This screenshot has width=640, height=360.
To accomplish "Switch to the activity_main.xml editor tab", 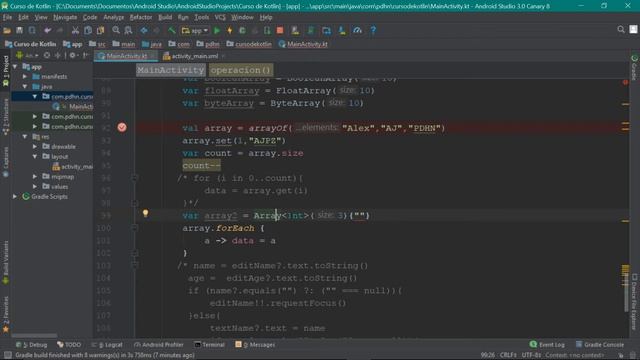I will pyautogui.click(x=194, y=56).
